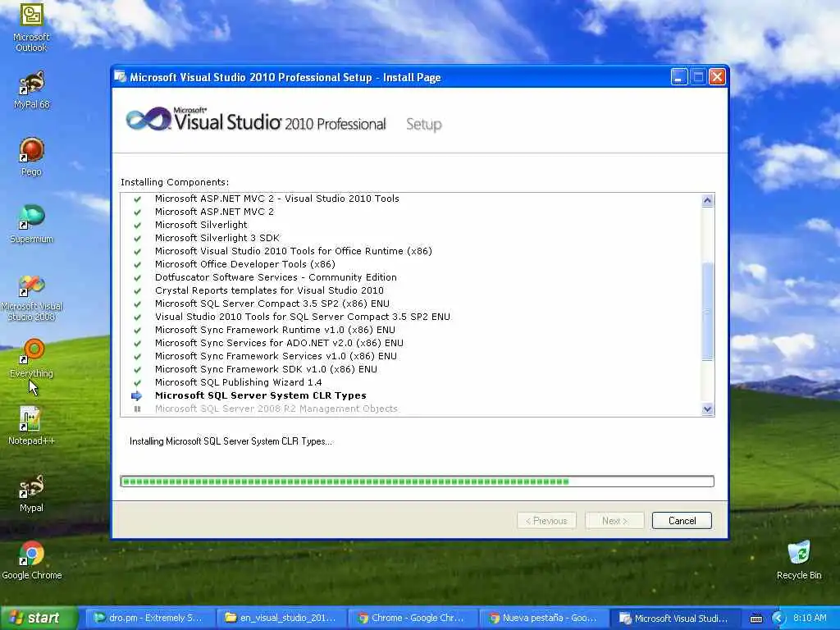
Task: Click the blue arrow beside SQL Server System CLR Types
Action: 137,396
